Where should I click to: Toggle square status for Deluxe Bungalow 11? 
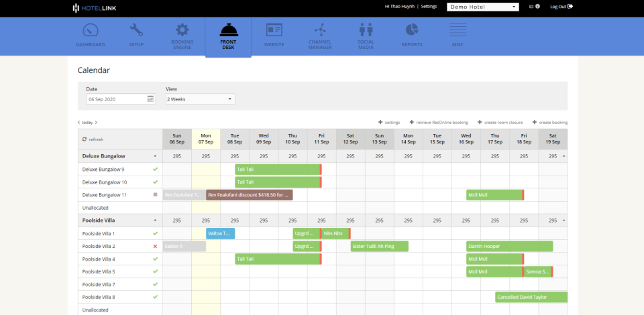click(x=155, y=195)
